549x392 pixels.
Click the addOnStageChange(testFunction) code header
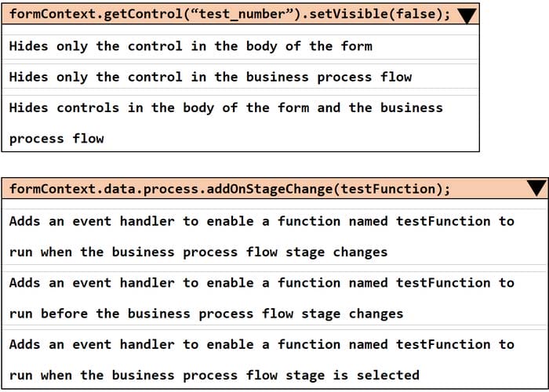(x=230, y=188)
